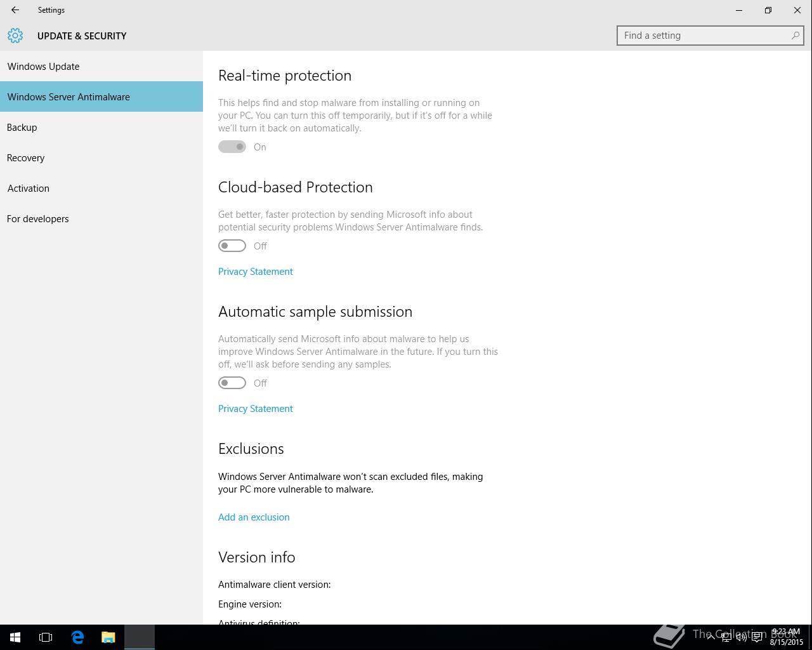Viewport: 812px width, 650px height.
Task: Open the Recovery section
Action: [x=101, y=157]
